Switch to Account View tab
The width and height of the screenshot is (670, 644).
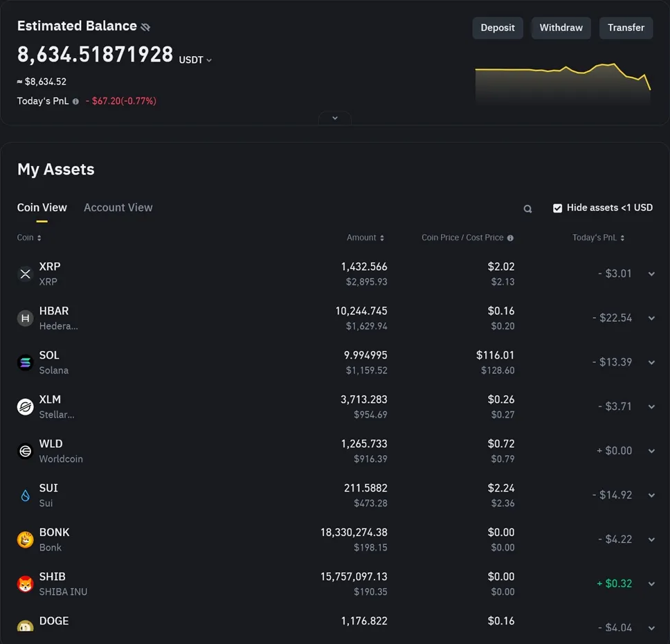coord(118,208)
